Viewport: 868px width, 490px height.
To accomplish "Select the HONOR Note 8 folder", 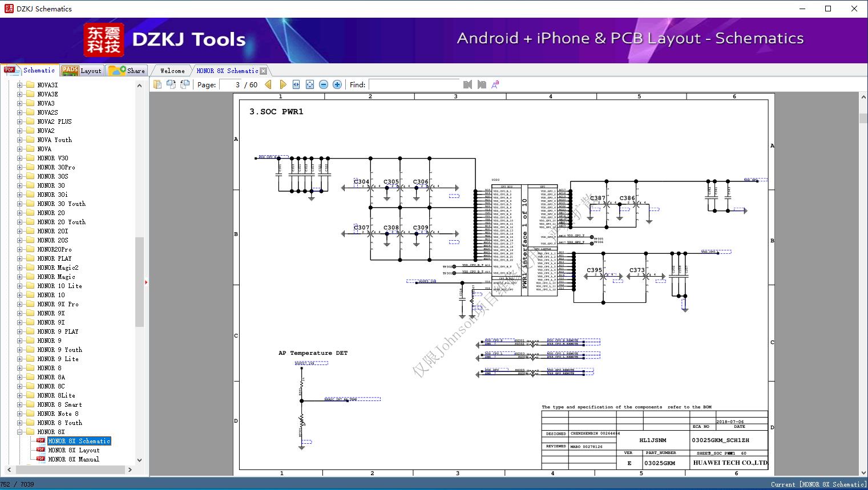I will [x=58, y=414].
